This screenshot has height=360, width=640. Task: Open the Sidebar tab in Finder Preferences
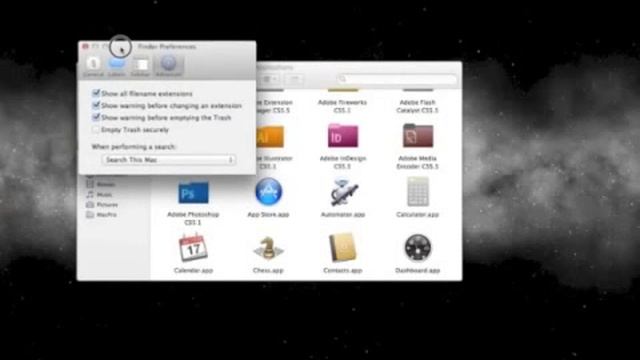point(140,67)
